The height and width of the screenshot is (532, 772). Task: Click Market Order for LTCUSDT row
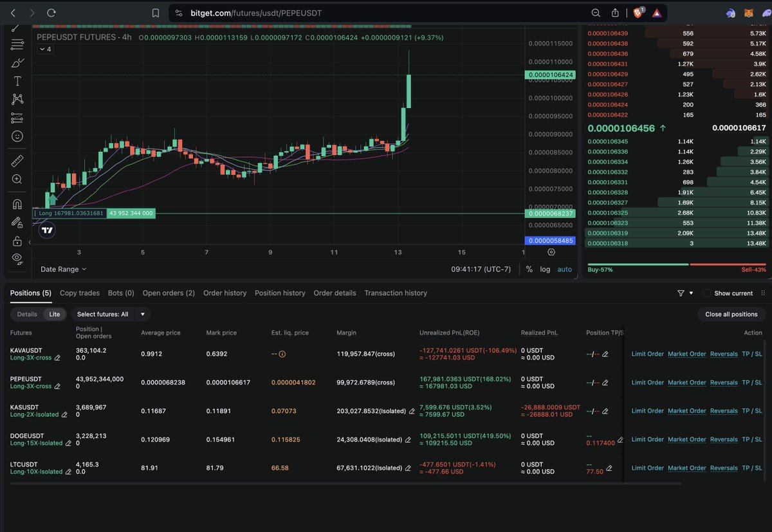(x=686, y=468)
